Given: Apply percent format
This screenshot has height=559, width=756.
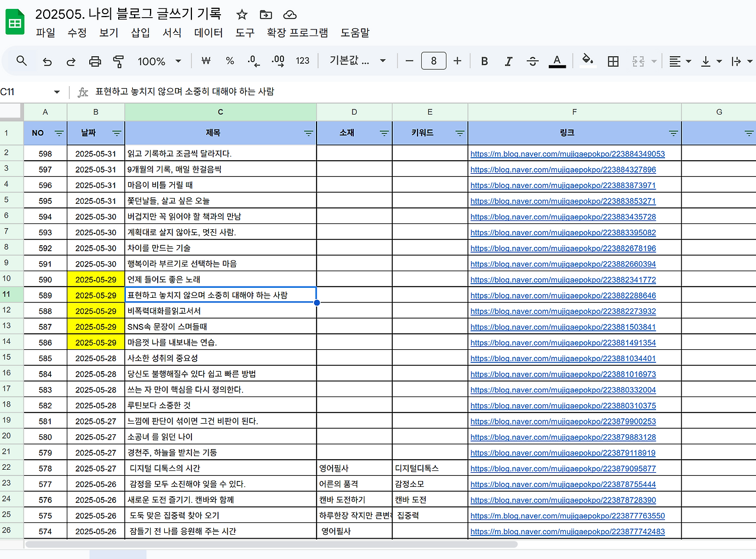Looking at the screenshot, I should [230, 60].
